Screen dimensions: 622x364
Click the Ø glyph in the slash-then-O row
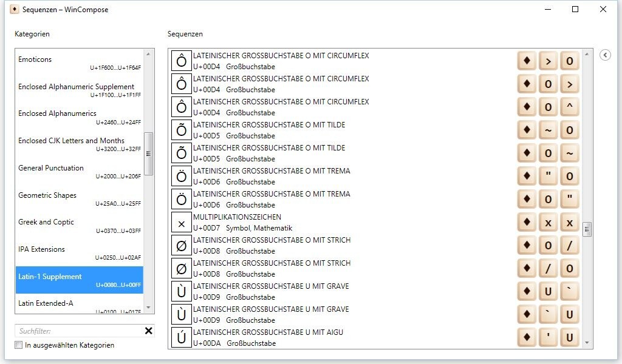(x=181, y=268)
